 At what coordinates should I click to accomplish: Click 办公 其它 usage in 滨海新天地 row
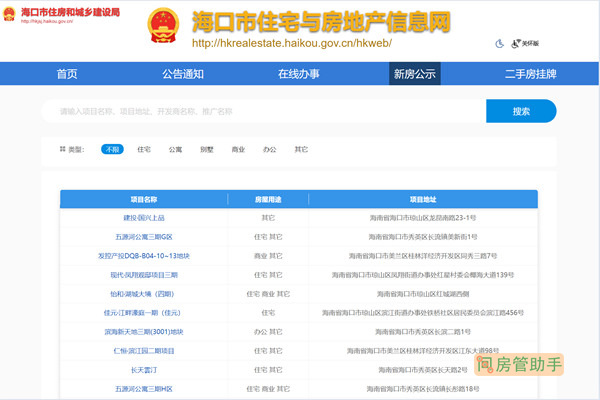[268, 332]
